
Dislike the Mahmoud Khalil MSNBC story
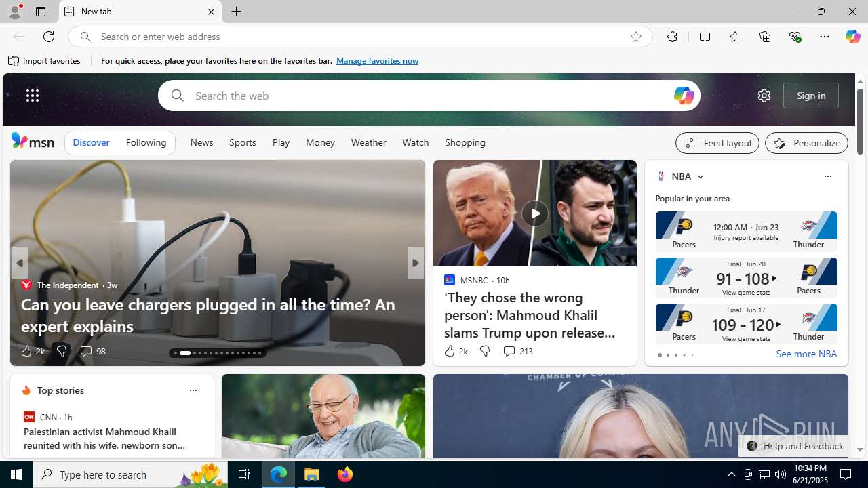click(484, 351)
